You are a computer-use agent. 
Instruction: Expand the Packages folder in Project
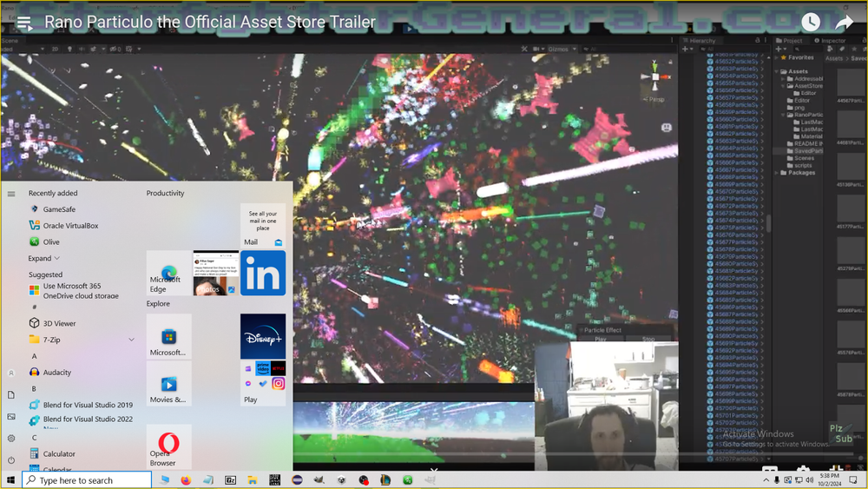[x=777, y=173]
